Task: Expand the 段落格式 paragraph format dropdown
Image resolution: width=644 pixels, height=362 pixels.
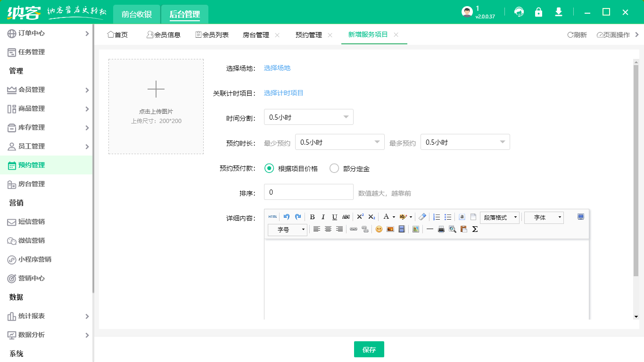Action: click(x=499, y=217)
